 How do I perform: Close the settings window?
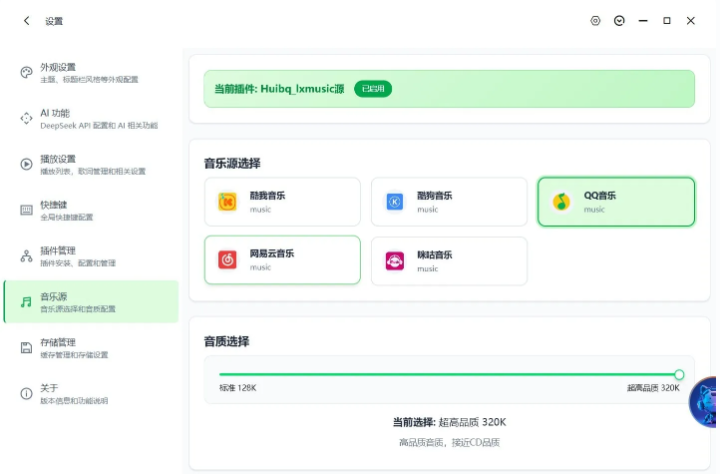click(691, 21)
